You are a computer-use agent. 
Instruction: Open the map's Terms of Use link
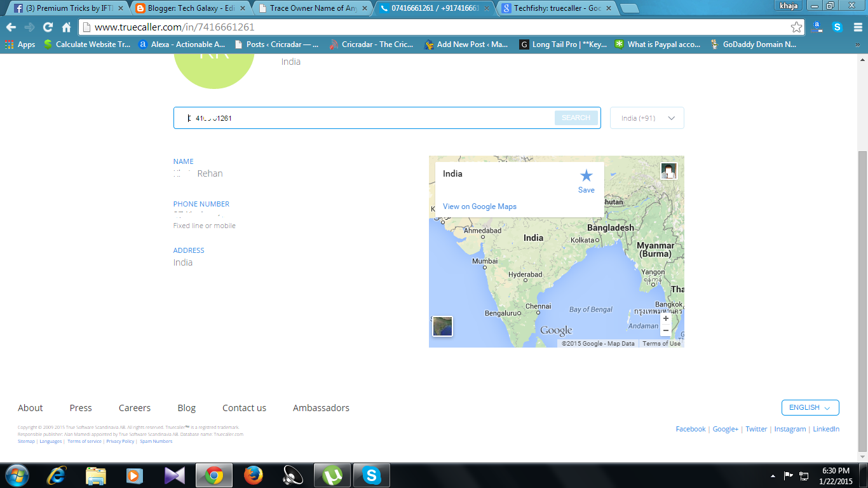coord(661,343)
